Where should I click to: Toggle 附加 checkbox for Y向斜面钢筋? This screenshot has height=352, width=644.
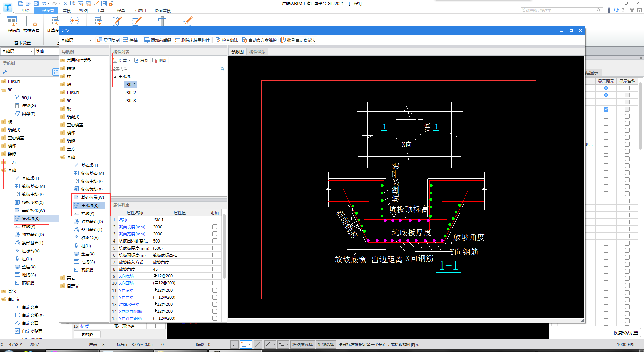point(215,318)
